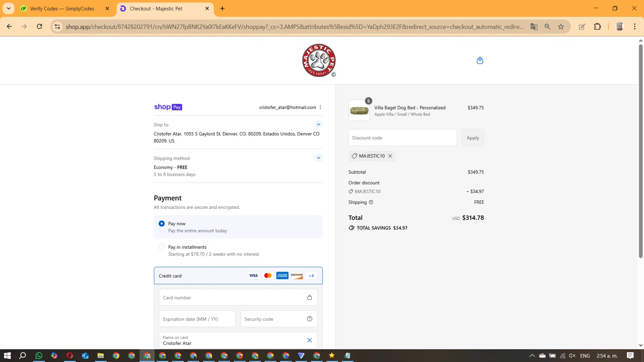Viewport: 644px width, 362px height.
Task: Switch to the Verify Codes — SimplyCodes tab
Action: pos(62,9)
